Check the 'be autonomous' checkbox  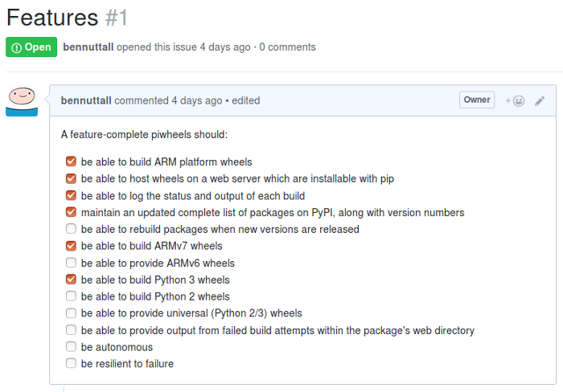pyautogui.click(x=71, y=347)
